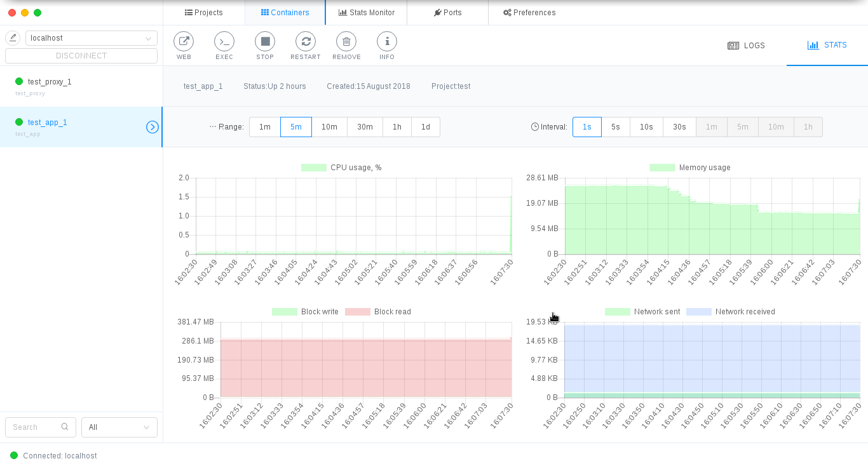The width and height of the screenshot is (868, 468).
Task: Open the LOGS tab
Action: [x=746, y=46]
